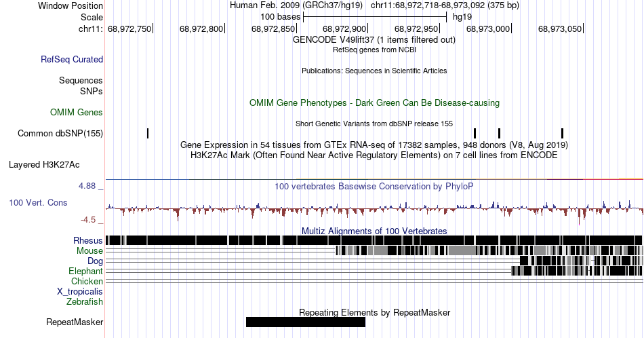Click the Layered H3K27Ac track label

[x=44, y=164]
